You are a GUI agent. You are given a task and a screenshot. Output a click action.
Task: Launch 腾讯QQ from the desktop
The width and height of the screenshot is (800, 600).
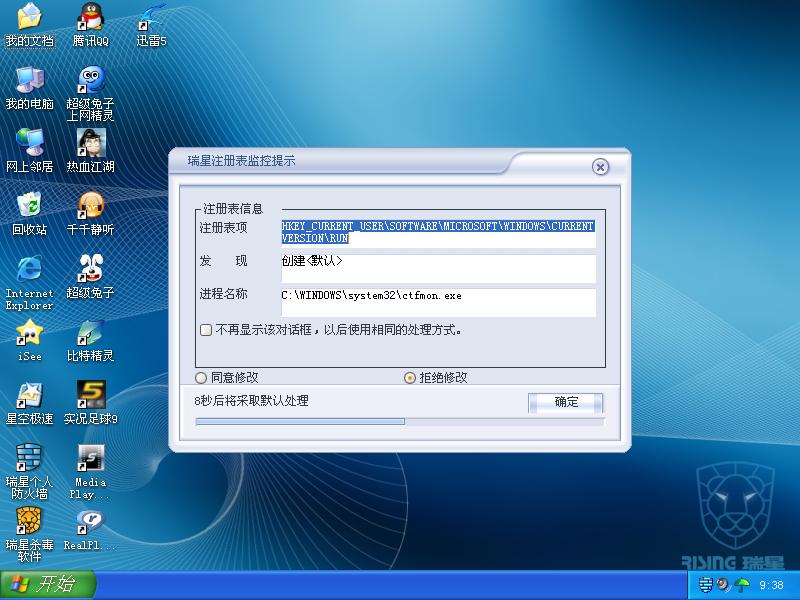click(90, 24)
